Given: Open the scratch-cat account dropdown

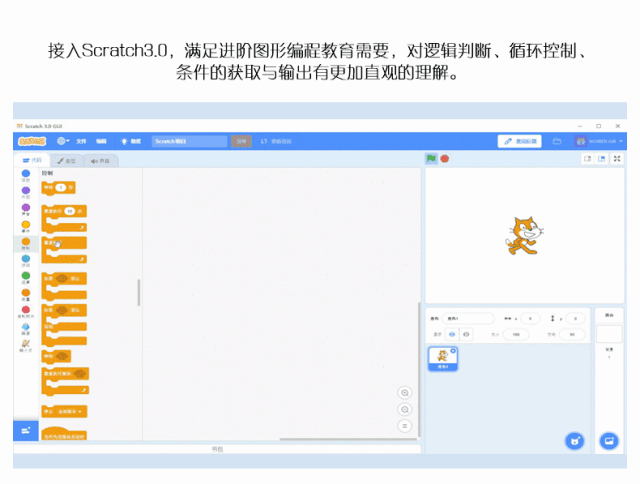Looking at the screenshot, I should pyautogui.click(x=599, y=141).
